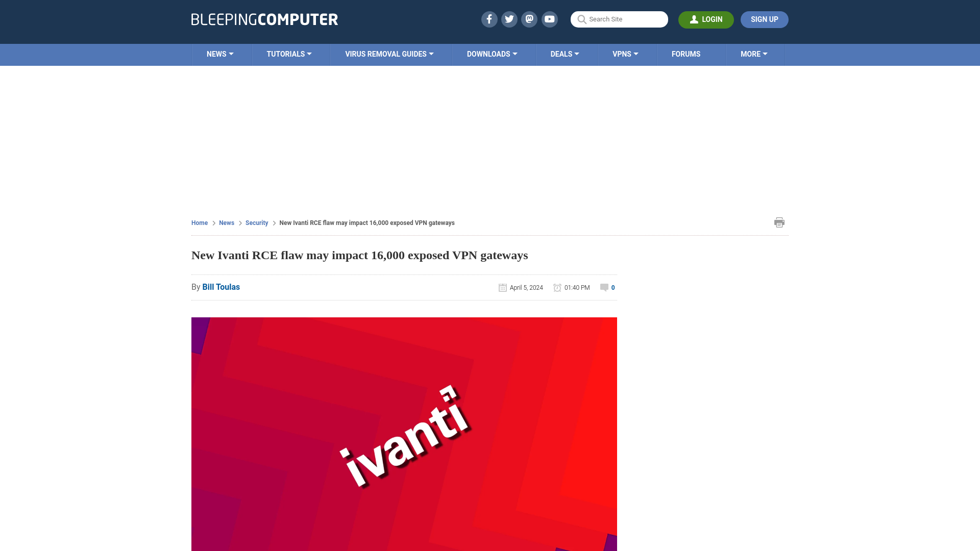The image size is (980, 551).
Task: Click the BleepingComputer YouTube icon
Action: (x=549, y=19)
